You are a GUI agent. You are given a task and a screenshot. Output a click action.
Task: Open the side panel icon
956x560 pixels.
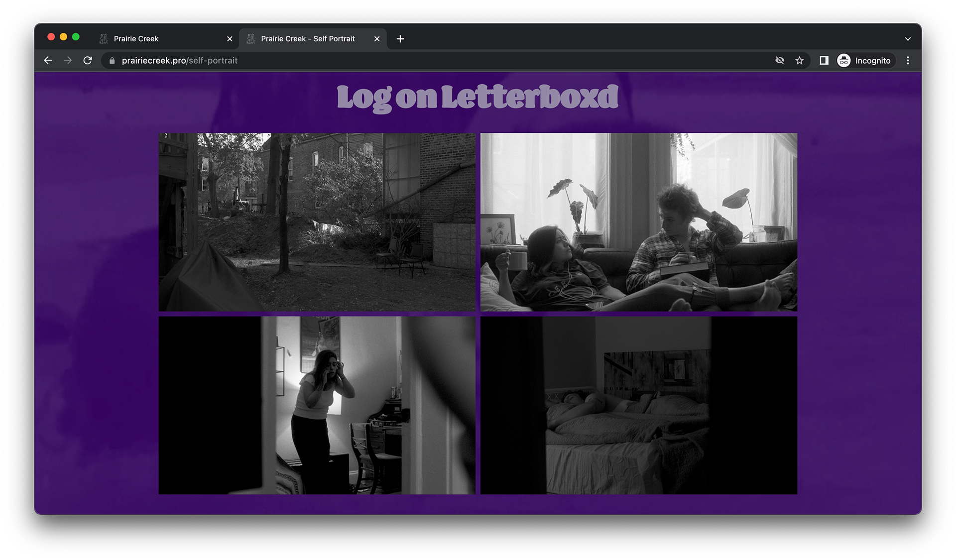point(824,61)
